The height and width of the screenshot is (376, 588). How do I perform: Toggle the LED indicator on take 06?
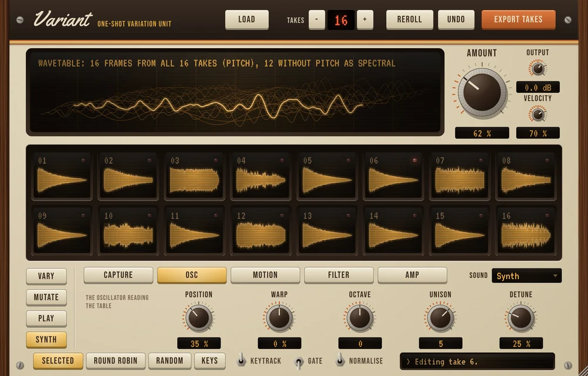coord(415,160)
